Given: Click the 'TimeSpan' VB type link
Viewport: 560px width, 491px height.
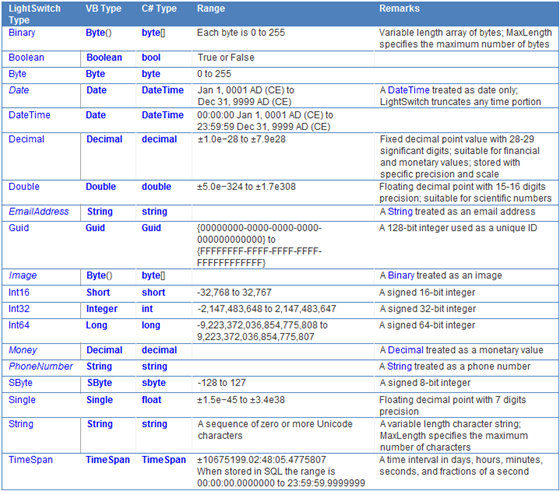Looking at the screenshot, I should 108,460.
